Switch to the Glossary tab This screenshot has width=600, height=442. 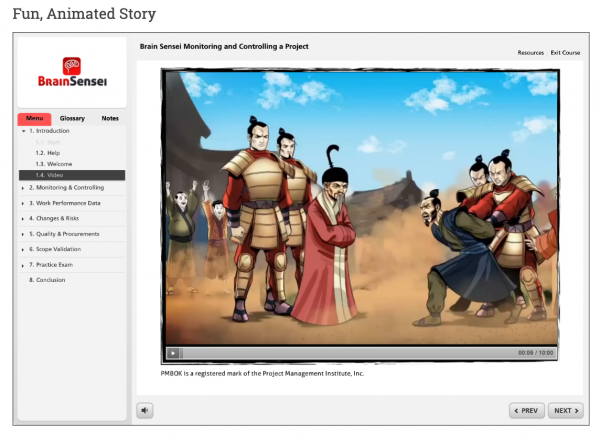pyautogui.click(x=72, y=119)
